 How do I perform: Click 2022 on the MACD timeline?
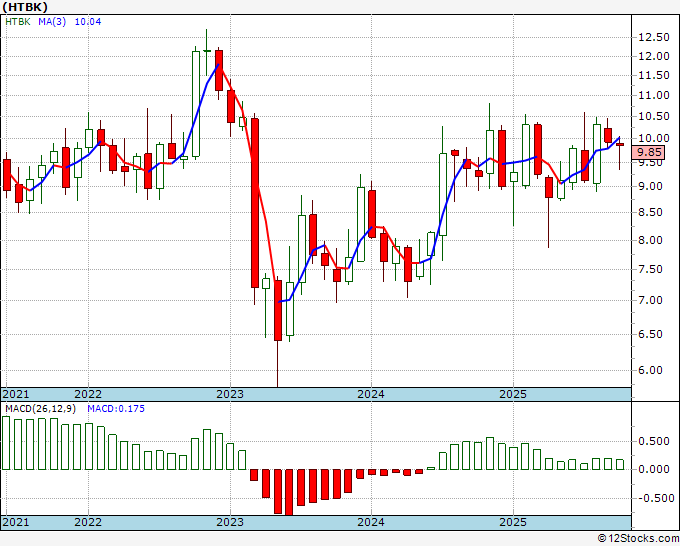(88, 522)
